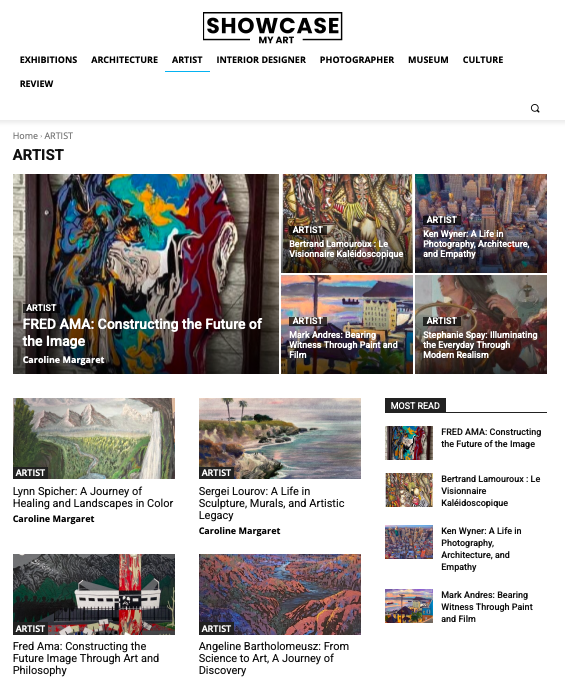Open the Exhibitions menu item
Viewport: 565px width, 682px height.
pos(48,60)
